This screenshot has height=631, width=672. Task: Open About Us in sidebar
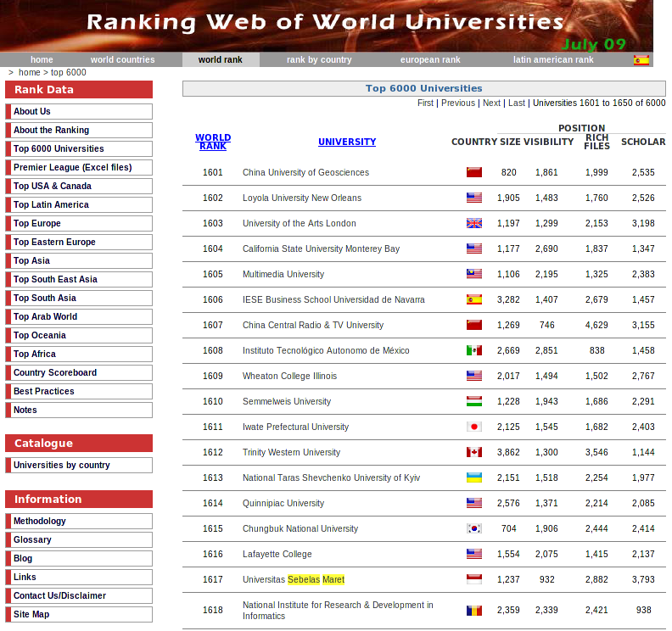point(79,111)
